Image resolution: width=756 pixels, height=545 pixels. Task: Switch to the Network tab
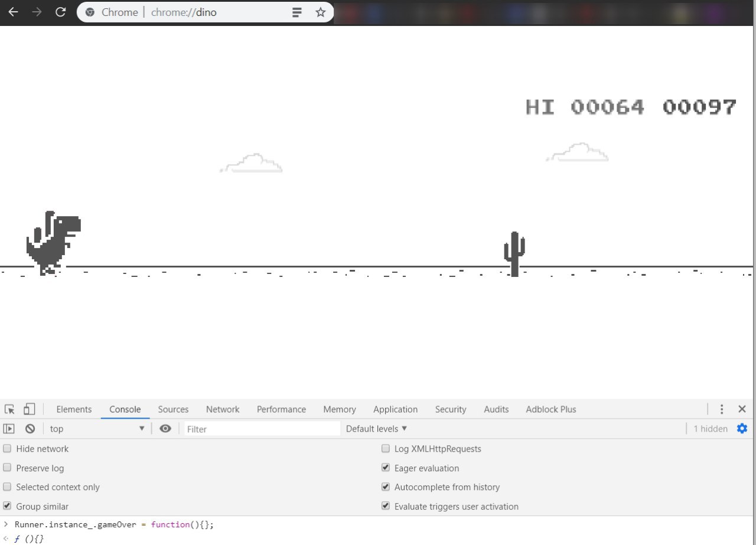223,409
